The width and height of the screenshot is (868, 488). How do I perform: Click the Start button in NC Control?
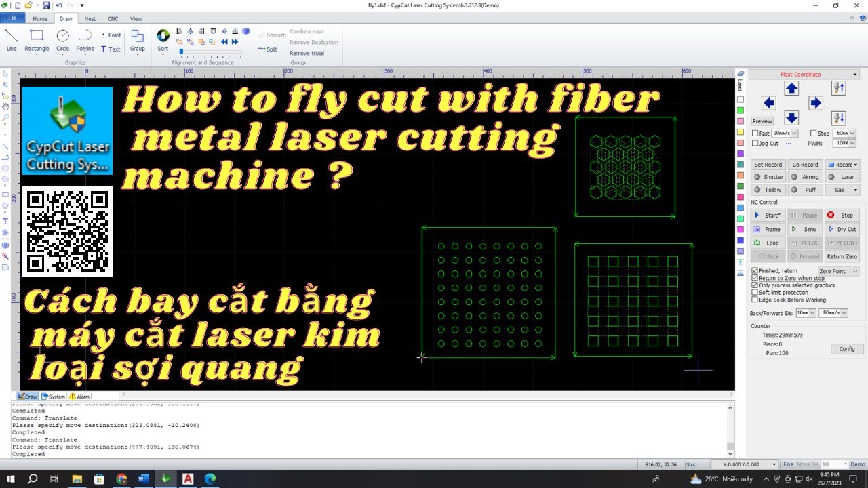[768, 216]
